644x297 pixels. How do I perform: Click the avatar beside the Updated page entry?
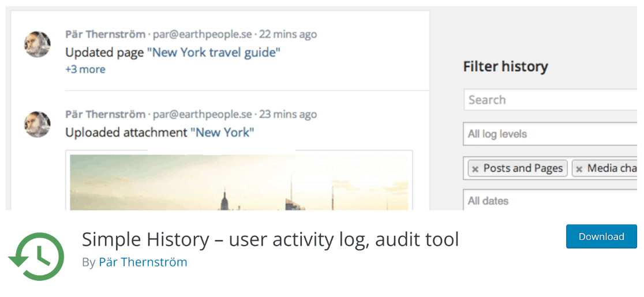click(x=38, y=44)
